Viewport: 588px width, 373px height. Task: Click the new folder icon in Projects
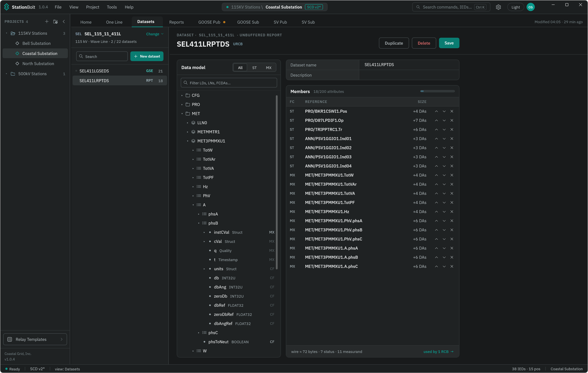[x=55, y=21]
